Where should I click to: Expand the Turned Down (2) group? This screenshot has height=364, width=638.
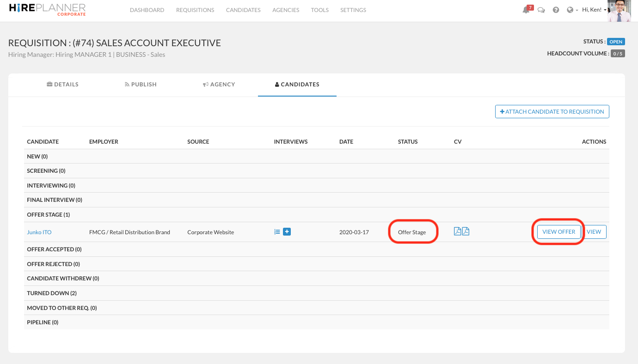tap(52, 293)
